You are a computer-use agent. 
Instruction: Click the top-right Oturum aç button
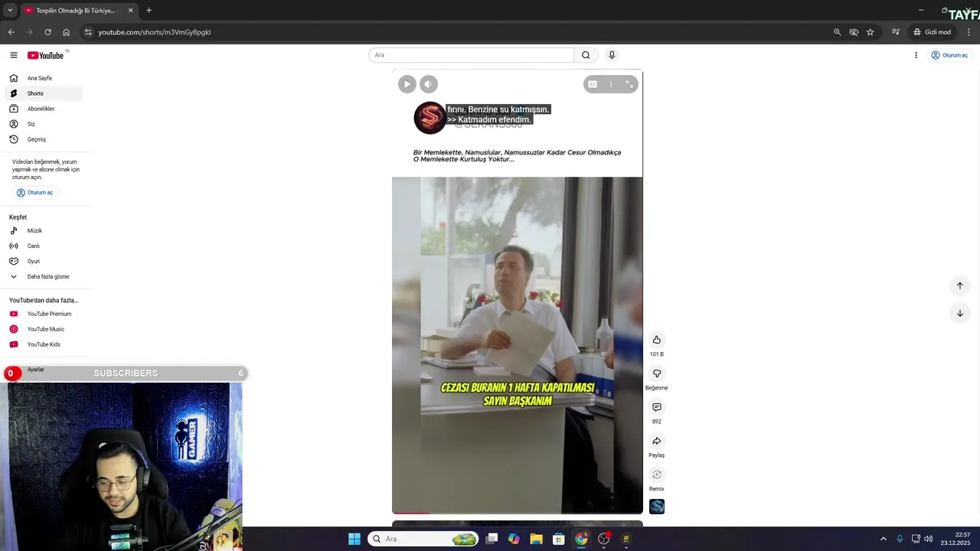click(949, 55)
